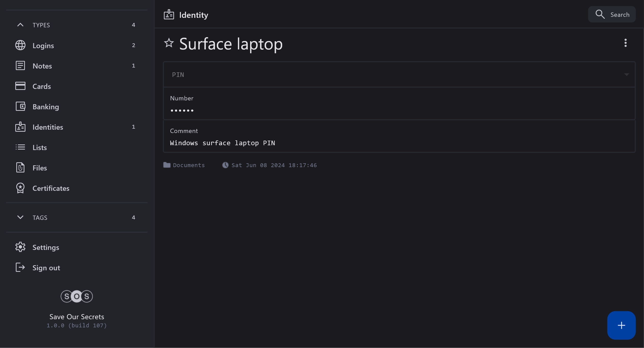Screen dimensions: 644x348
Task: Click the Search magnifier icon
Action: click(600, 14)
